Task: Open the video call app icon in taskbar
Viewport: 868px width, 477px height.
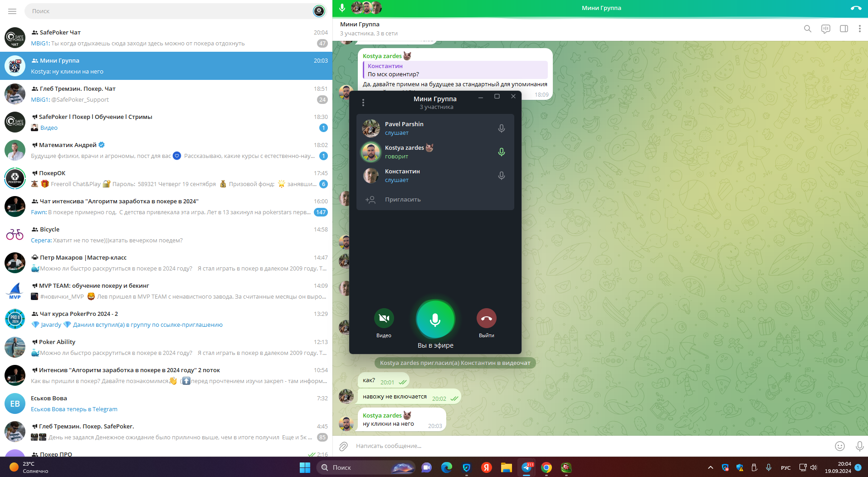Action: [x=427, y=467]
